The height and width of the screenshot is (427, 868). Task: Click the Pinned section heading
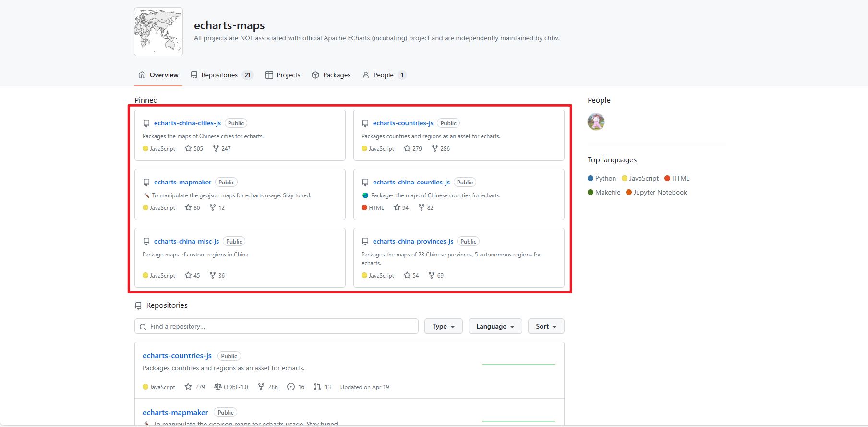tap(146, 100)
